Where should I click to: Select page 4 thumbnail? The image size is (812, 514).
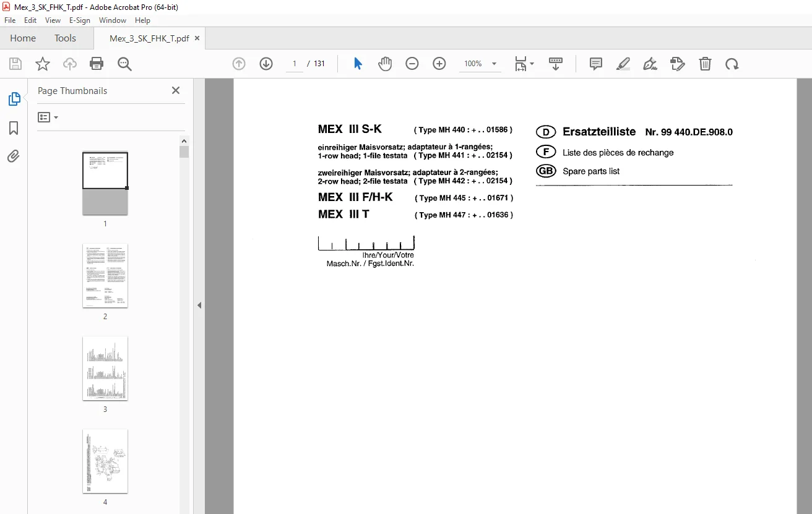point(105,461)
